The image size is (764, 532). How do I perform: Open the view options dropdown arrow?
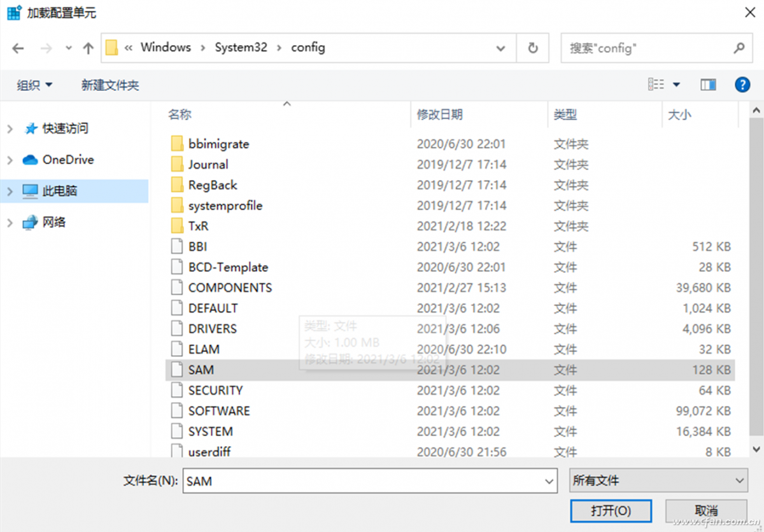(676, 85)
